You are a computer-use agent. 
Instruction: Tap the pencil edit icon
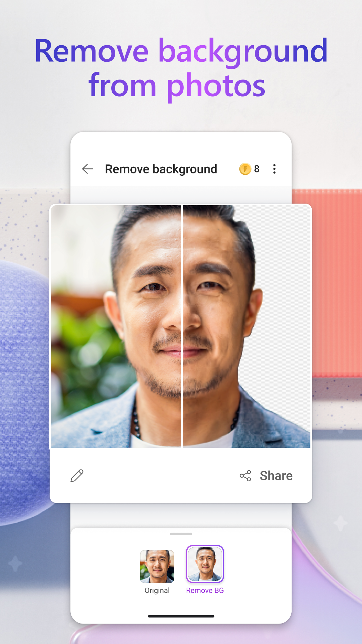tap(77, 476)
